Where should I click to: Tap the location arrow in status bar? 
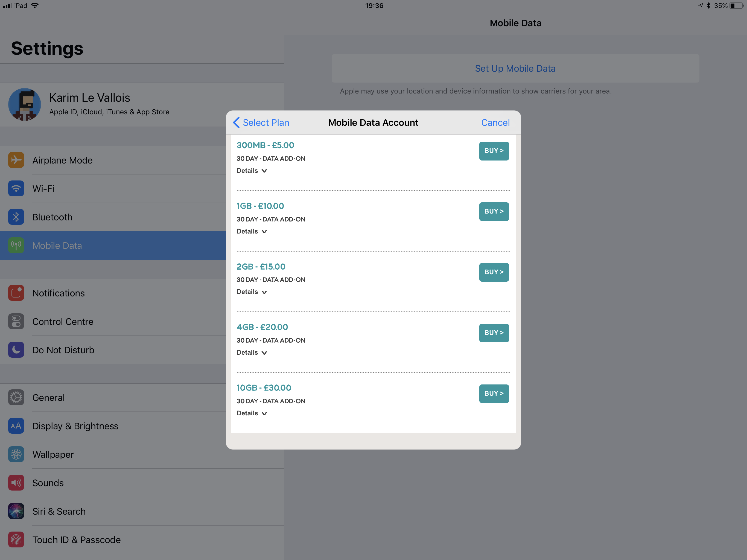tap(701, 6)
